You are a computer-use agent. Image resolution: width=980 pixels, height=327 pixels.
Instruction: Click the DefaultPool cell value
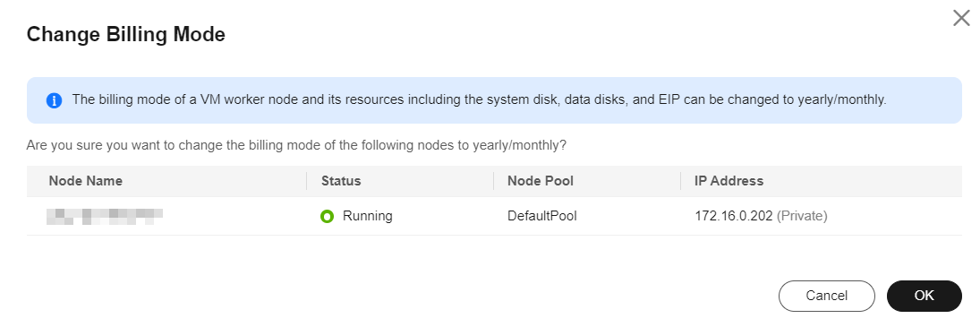point(541,216)
